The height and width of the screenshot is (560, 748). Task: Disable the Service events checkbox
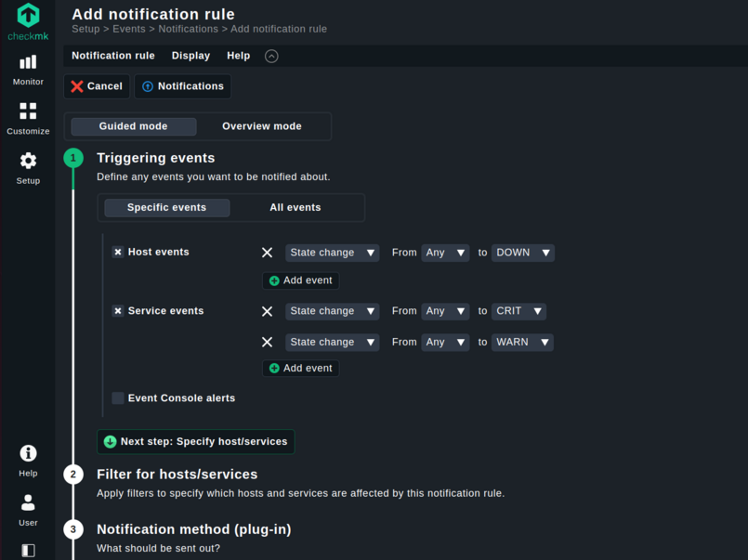(x=117, y=311)
